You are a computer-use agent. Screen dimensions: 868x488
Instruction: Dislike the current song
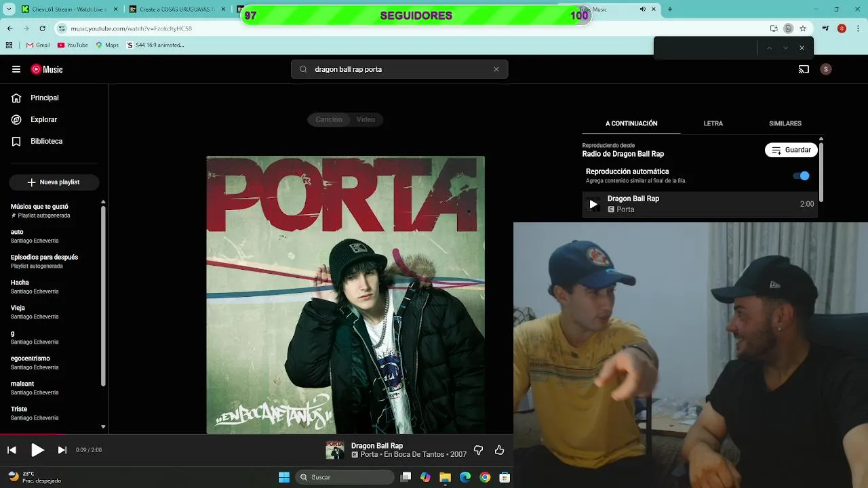478,450
